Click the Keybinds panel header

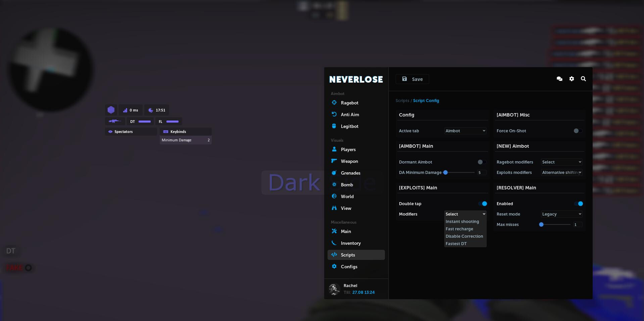click(186, 132)
